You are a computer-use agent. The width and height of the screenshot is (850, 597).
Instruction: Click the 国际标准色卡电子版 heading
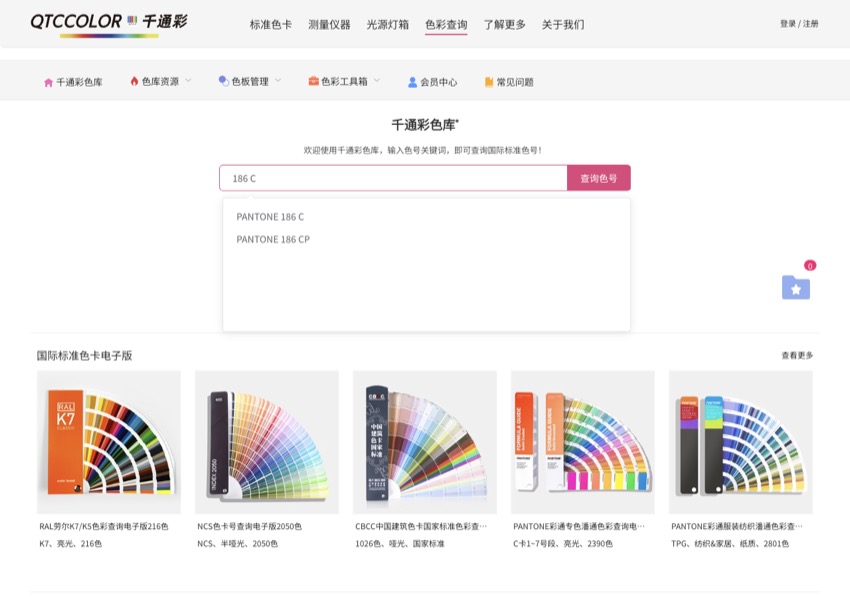click(x=85, y=355)
